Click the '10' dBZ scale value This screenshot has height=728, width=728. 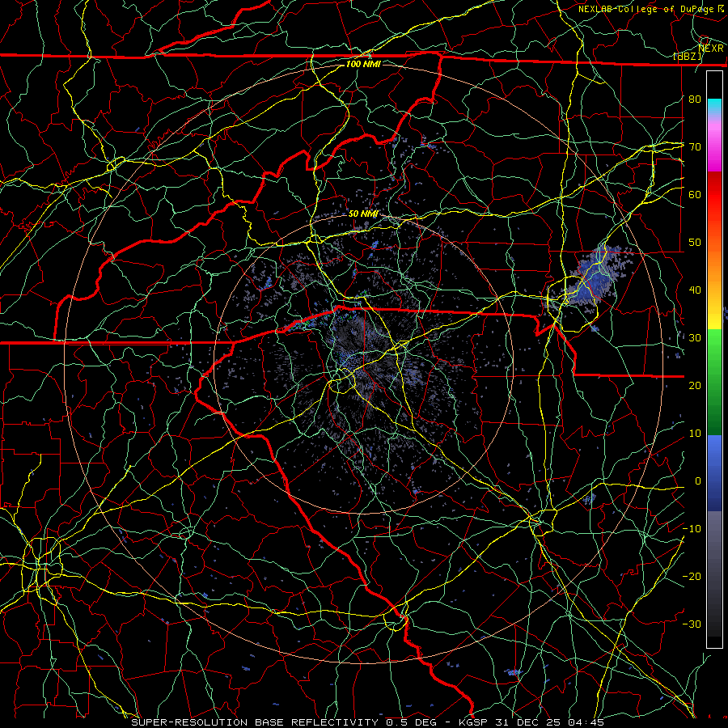tap(695, 434)
